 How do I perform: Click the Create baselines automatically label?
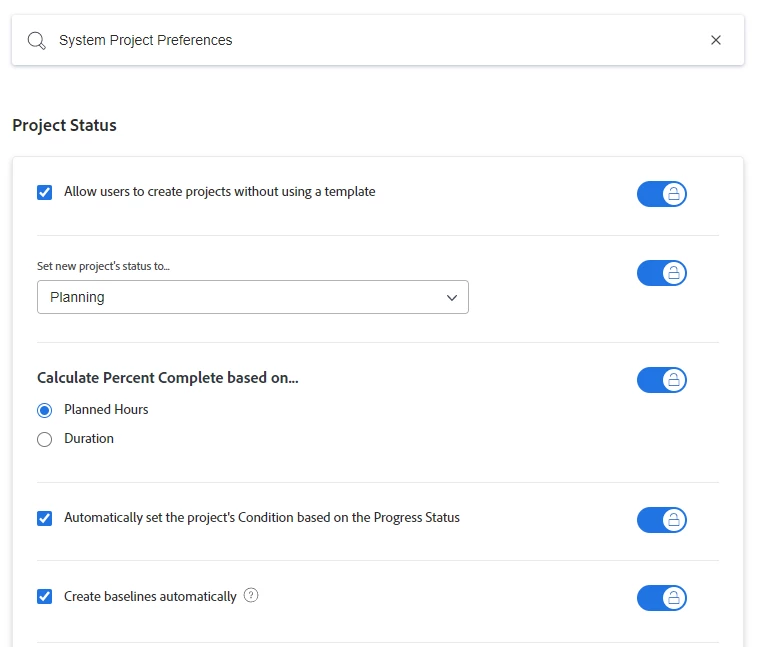click(150, 597)
